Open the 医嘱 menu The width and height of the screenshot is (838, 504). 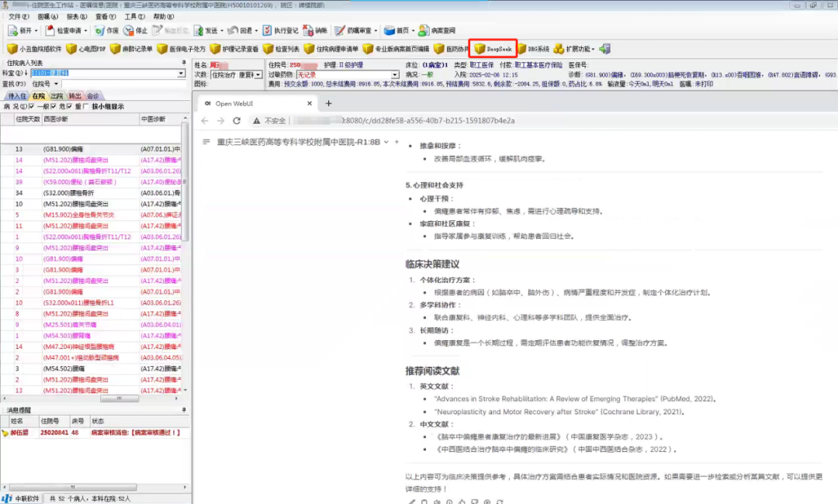pos(47,16)
